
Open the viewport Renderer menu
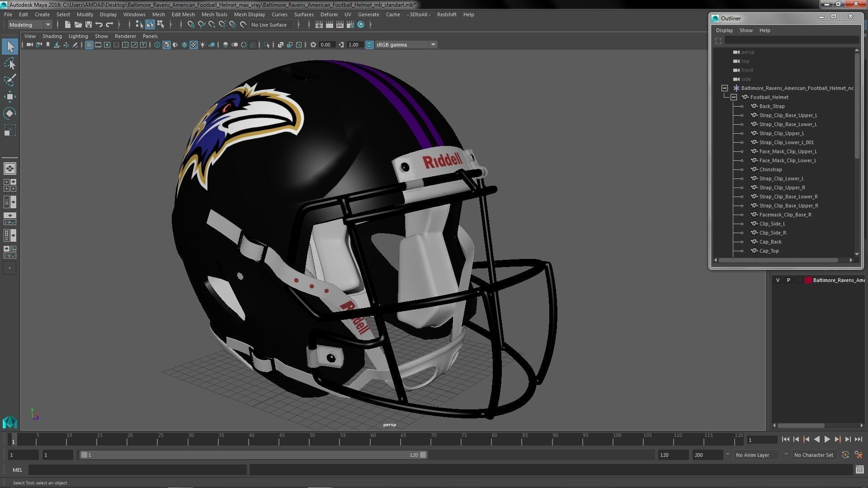click(x=125, y=36)
